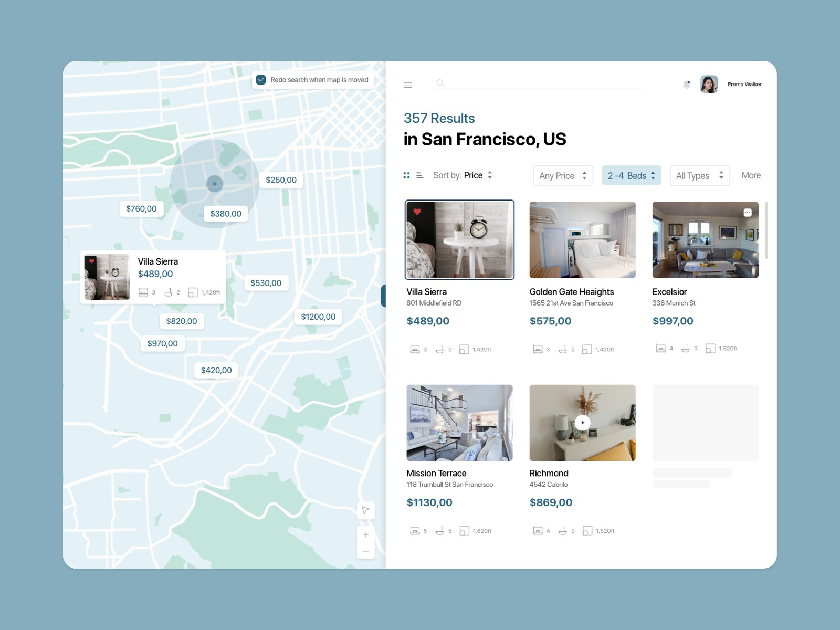Click bath icon on Excelsior card

[x=686, y=348]
